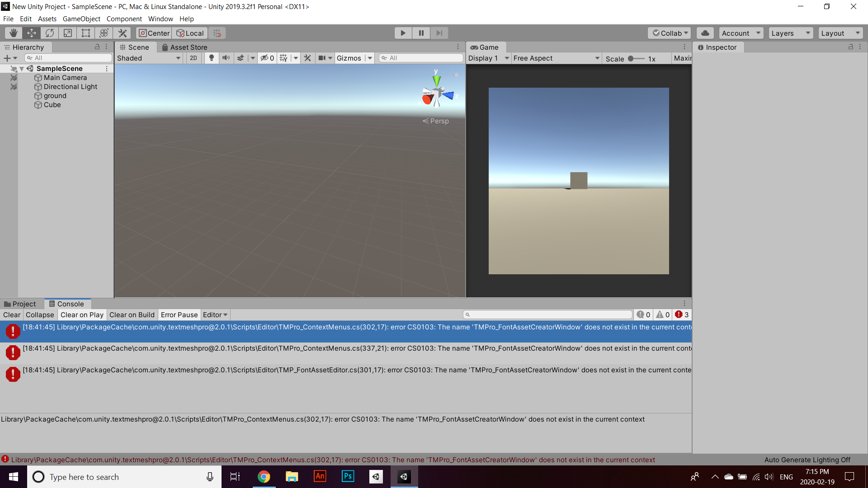The height and width of the screenshot is (488, 868).
Task: Select the Rect transform tool
Action: click(x=85, y=33)
